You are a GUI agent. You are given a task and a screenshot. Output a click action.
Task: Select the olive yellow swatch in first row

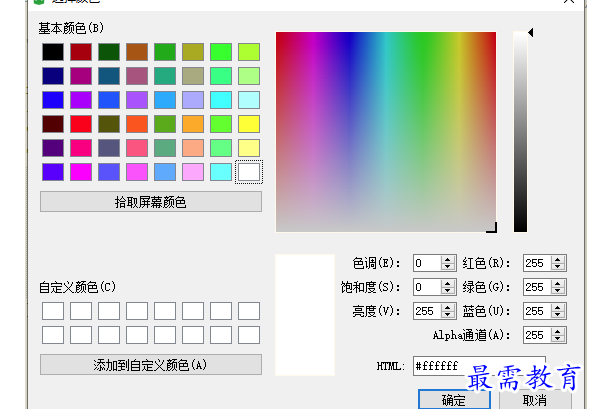[193, 52]
